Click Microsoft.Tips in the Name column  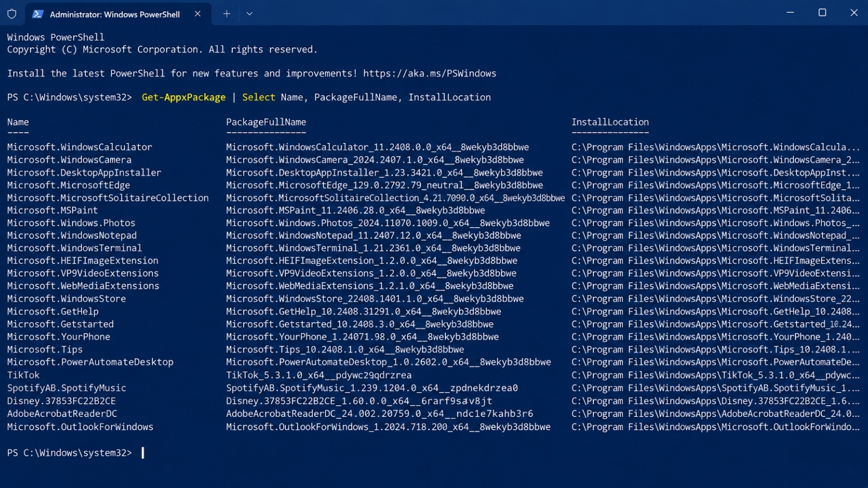pyautogui.click(x=45, y=350)
